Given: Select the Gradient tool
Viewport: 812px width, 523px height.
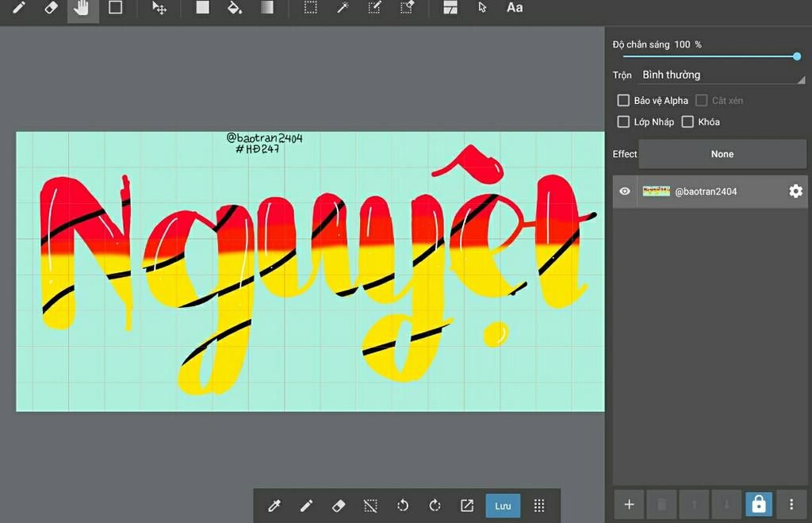Looking at the screenshot, I should (267, 7).
